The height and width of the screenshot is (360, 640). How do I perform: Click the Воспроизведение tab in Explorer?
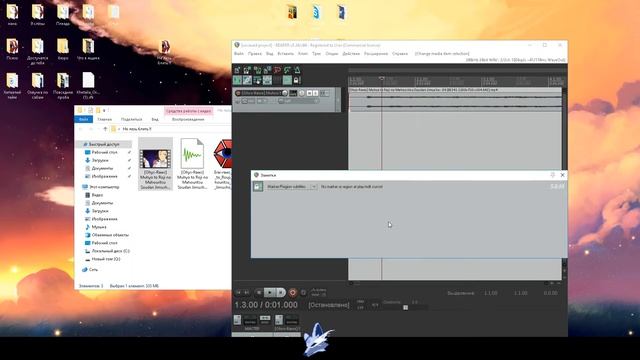click(188, 119)
